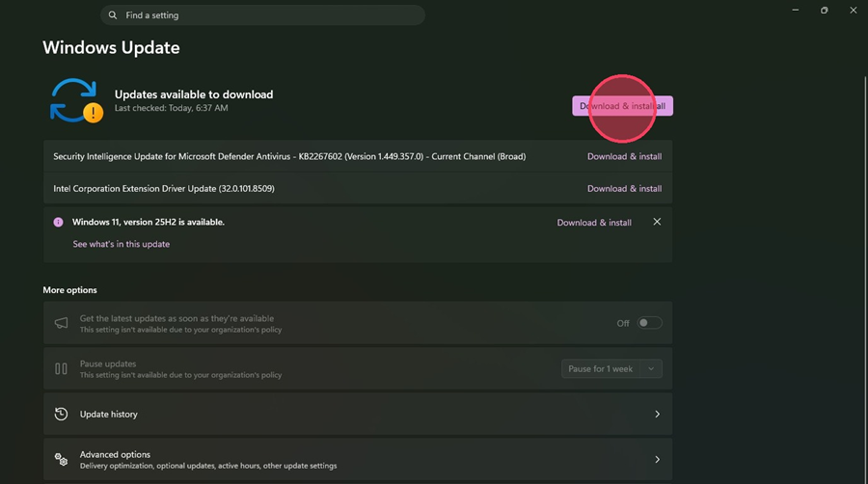The width and height of the screenshot is (868, 484).
Task: Open the Update history row
Action: (358, 414)
